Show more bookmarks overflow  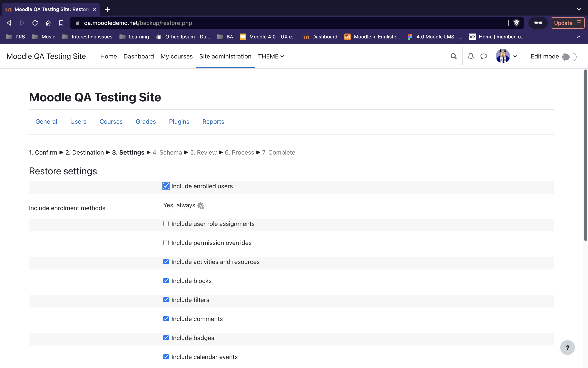click(x=579, y=37)
